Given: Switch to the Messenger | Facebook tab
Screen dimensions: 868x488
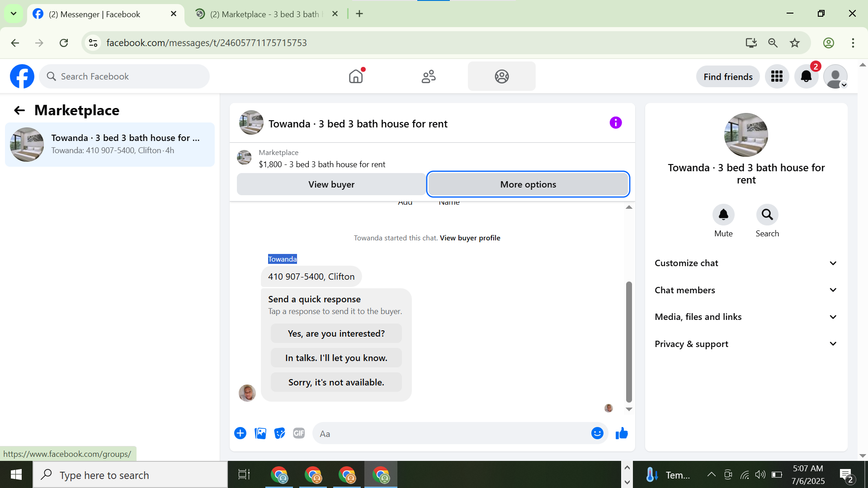Looking at the screenshot, I should [105, 14].
